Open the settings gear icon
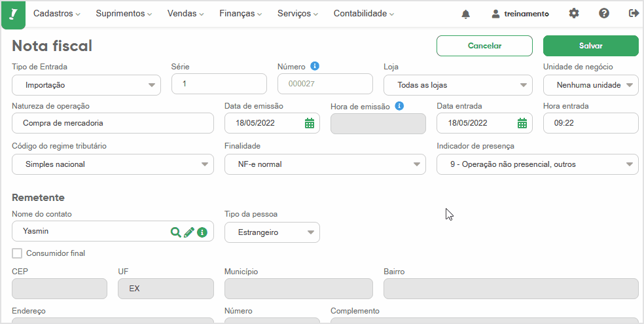Viewport: 644px width, 324px height. click(574, 14)
